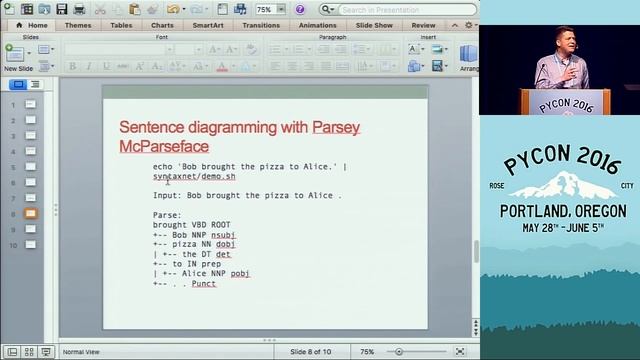The height and width of the screenshot is (360, 640).
Task: Open the Undo history dropdown arrow
Action: (x=184, y=9)
